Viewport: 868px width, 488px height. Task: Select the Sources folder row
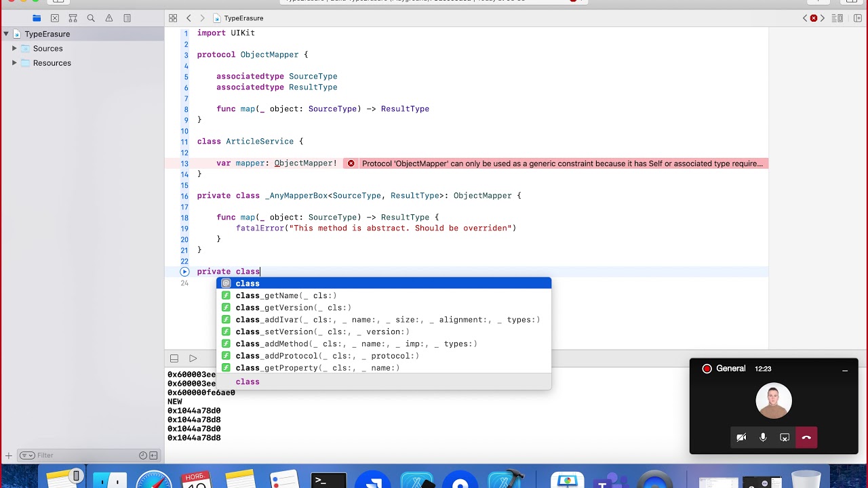coord(82,49)
